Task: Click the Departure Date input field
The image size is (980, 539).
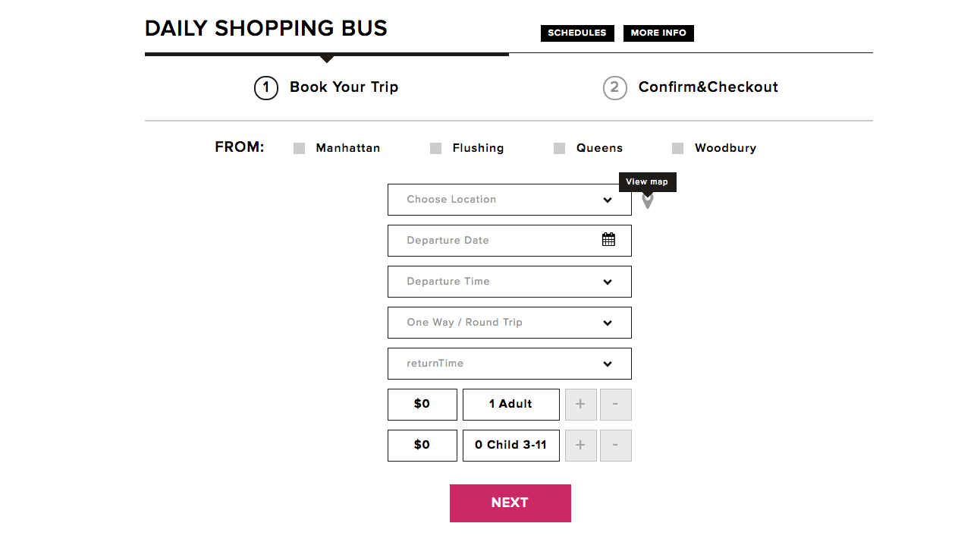Action: pyautogui.click(x=493, y=241)
